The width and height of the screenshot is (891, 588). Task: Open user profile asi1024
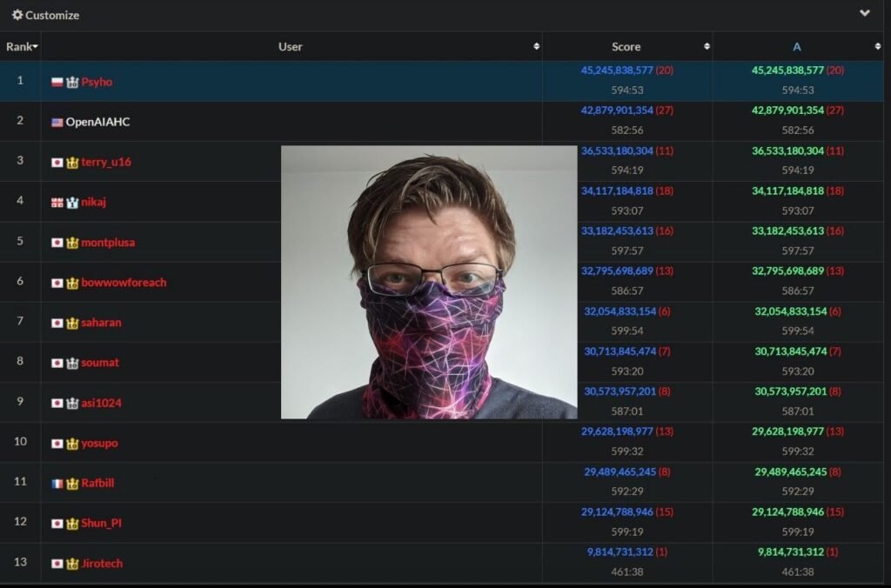[101, 403]
